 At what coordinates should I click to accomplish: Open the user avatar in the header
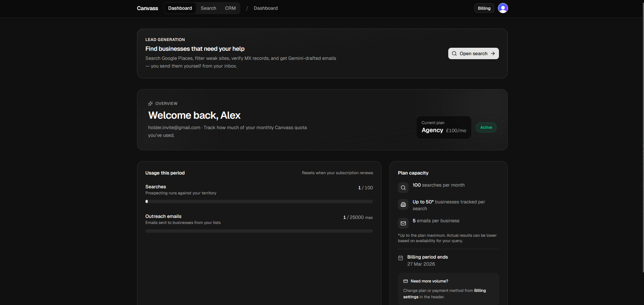502,8
